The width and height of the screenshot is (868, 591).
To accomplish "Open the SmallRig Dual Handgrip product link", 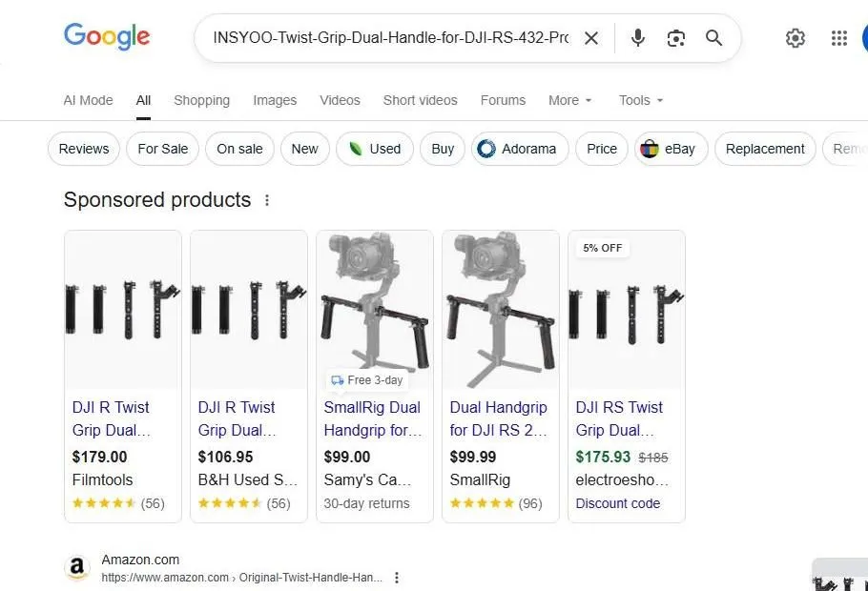I will [372, 418].
